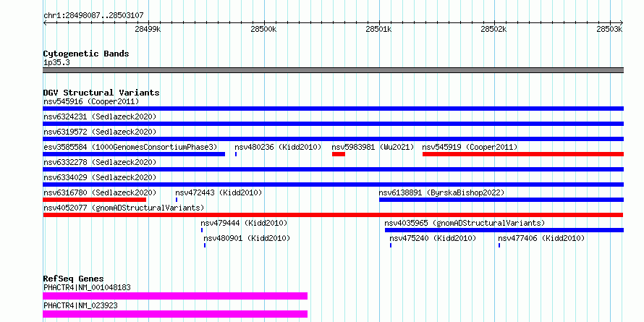Click the 1p35.3 band label

pyautogui.click(x=56, y=63)
